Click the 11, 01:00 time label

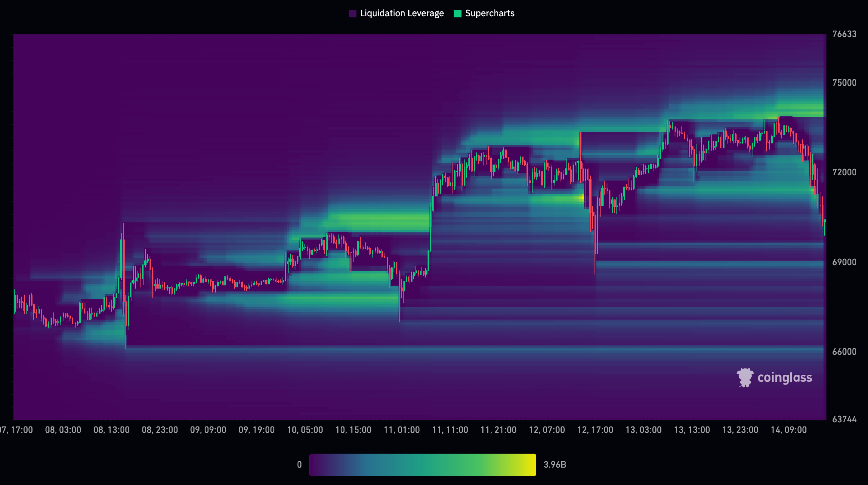(402, 430)
